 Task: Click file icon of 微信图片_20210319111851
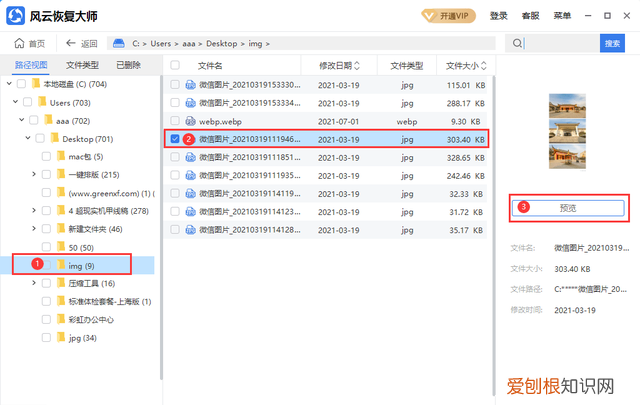click(190, 157)
